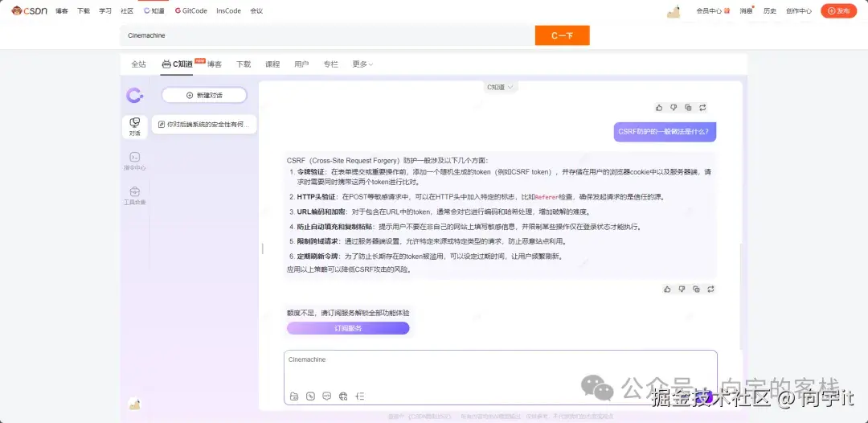Open 博客 in top navigation
This screenshot has width=868, height=423.
click(x=61, y=10)
